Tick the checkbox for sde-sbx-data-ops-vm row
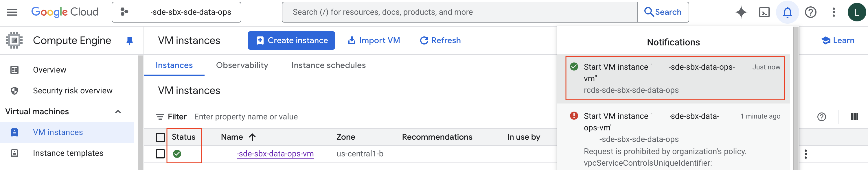Image resolution: width=868 pixels, height=170 pixels. pyautogui.click(x=160, y=154)
